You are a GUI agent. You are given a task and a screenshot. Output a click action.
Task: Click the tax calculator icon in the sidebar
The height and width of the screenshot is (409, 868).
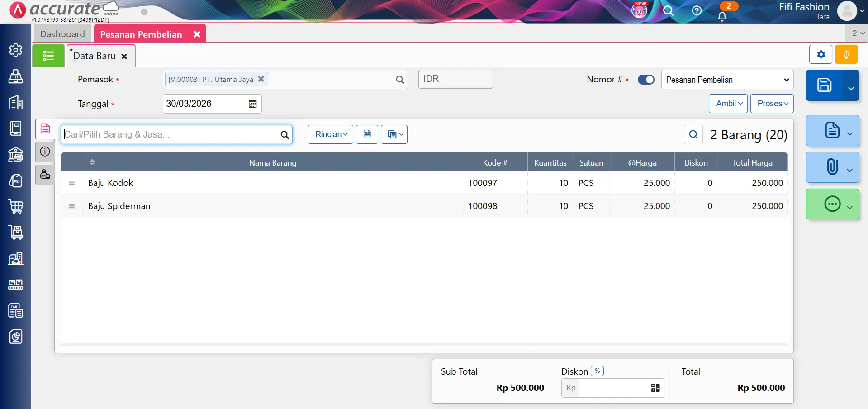(x=16, y=310)
